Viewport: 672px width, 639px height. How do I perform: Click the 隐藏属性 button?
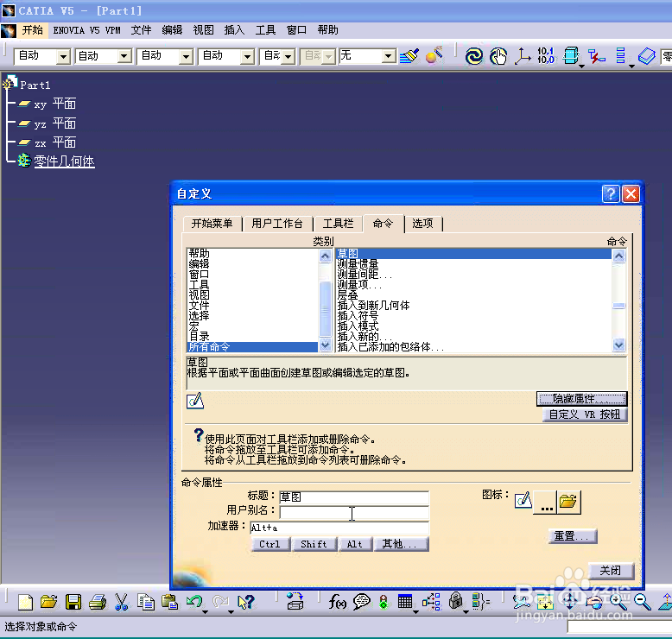tap(581, 399)
